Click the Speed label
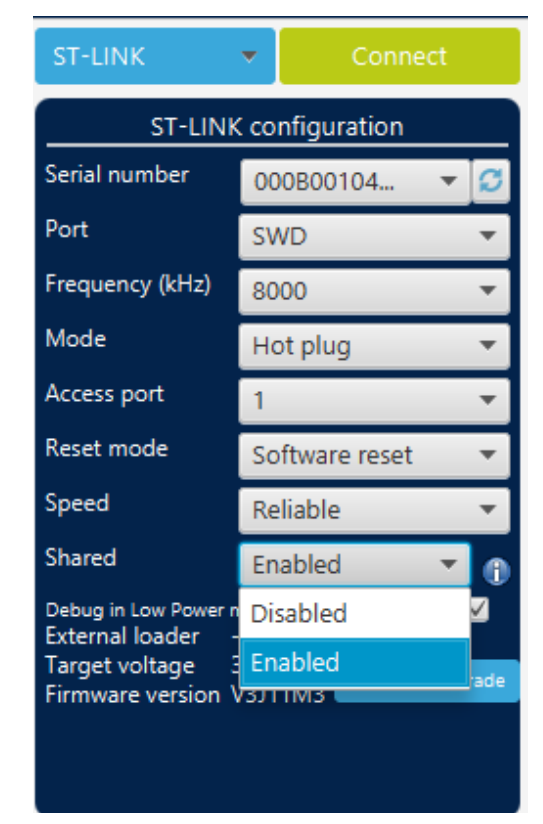This screenshot has width=543, height=824. pyautogui.click(x=77, y=503)
